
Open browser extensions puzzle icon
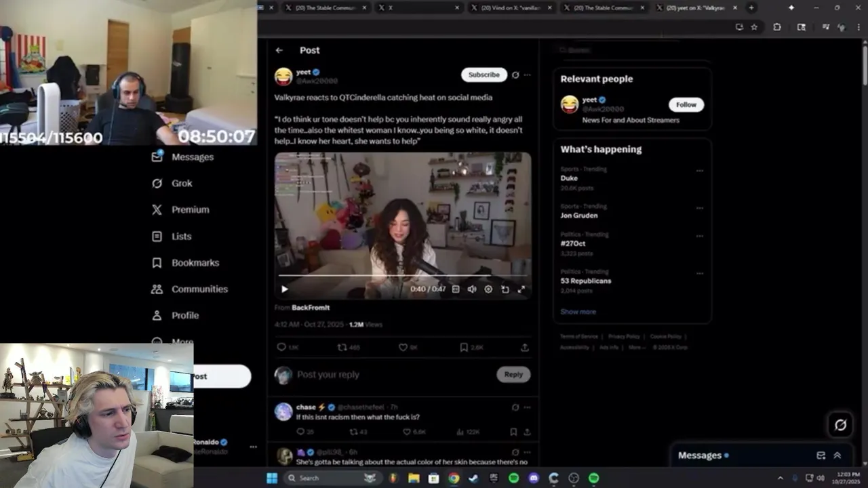point(777,27)
